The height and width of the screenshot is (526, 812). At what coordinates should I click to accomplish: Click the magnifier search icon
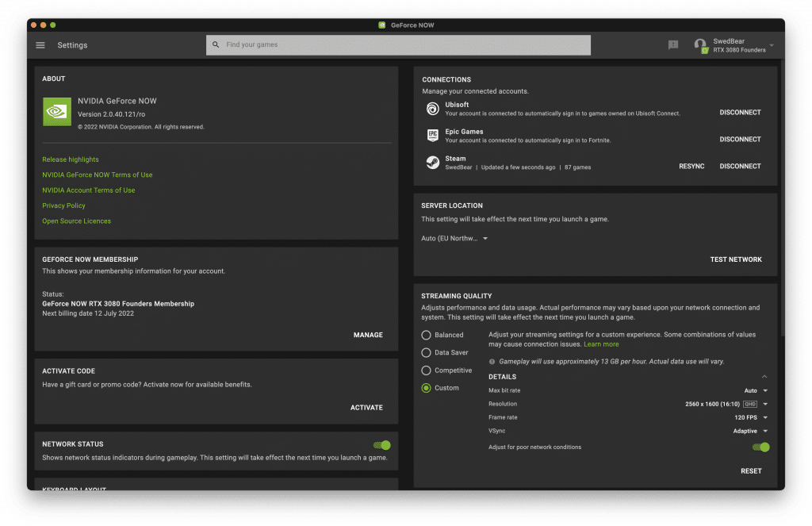click(x=216, y=44)
